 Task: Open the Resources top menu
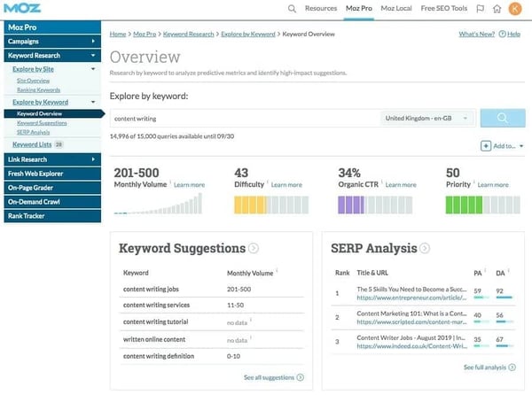321,9
